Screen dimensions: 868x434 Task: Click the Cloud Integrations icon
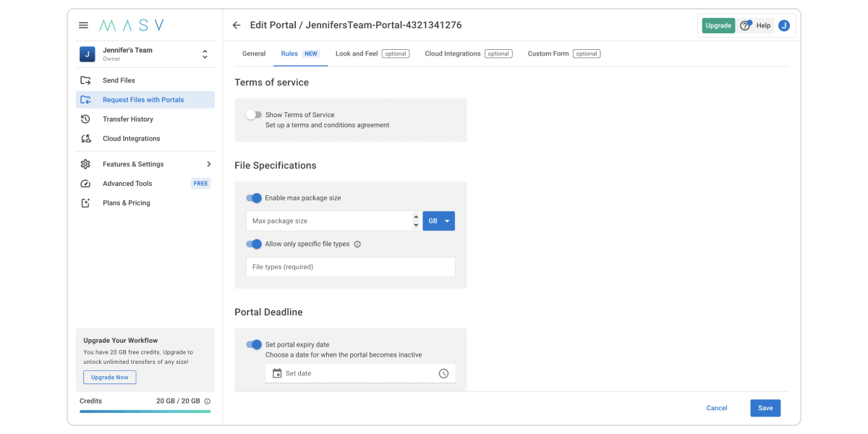pyautogui.click(x=85, y=139)
